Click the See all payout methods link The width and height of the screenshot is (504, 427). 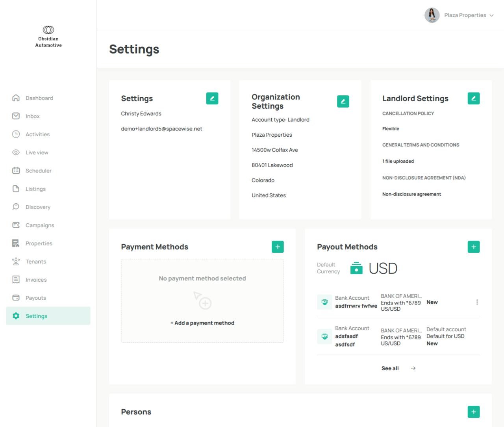[398, 368]
